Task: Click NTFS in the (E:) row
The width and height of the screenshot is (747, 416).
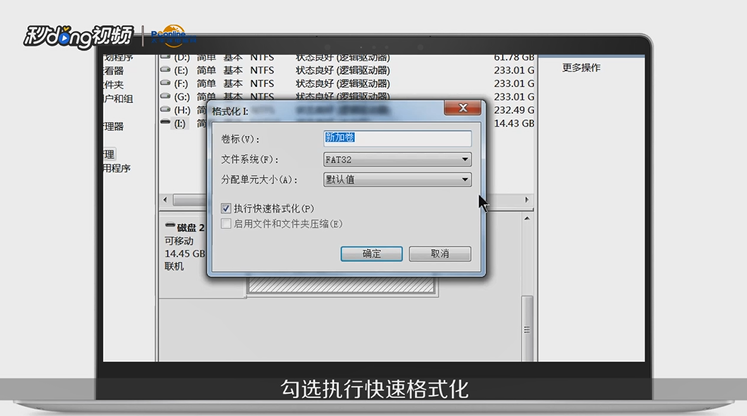Action: pyautogui.click(x=262, y=70)
